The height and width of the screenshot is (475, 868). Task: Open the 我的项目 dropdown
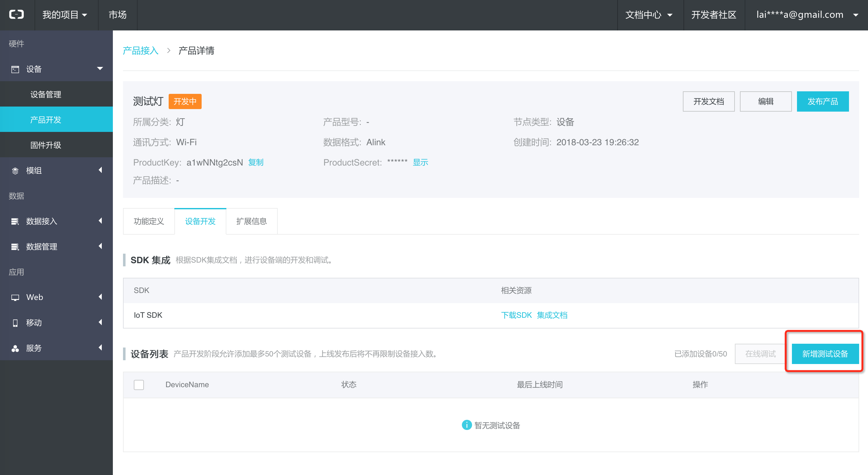pos(65,15)
